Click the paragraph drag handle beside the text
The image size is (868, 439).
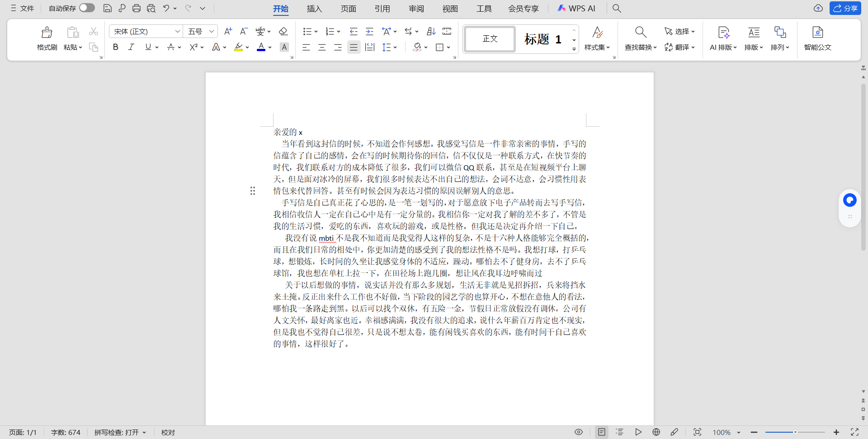[x=253, y=191]
